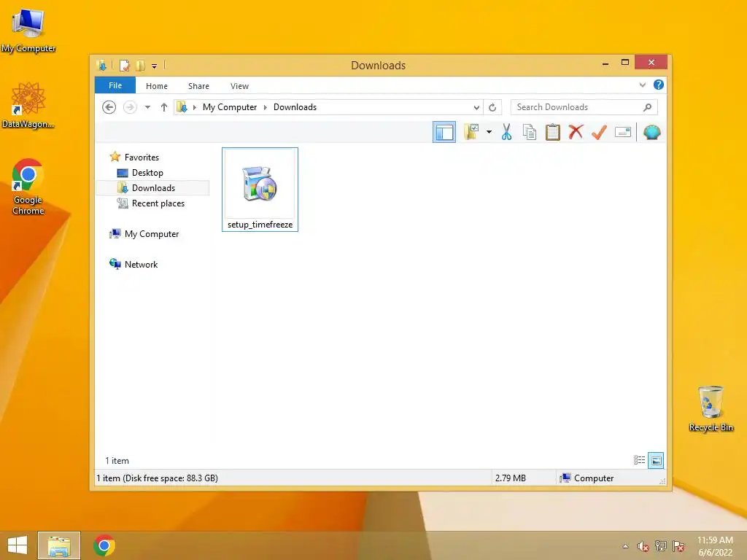Image resolution: width=747 pixels, height=560 pixels.
Task: Open the Customize Quick Access Toolbar dropdown
Action: click(x=155, y=66)
